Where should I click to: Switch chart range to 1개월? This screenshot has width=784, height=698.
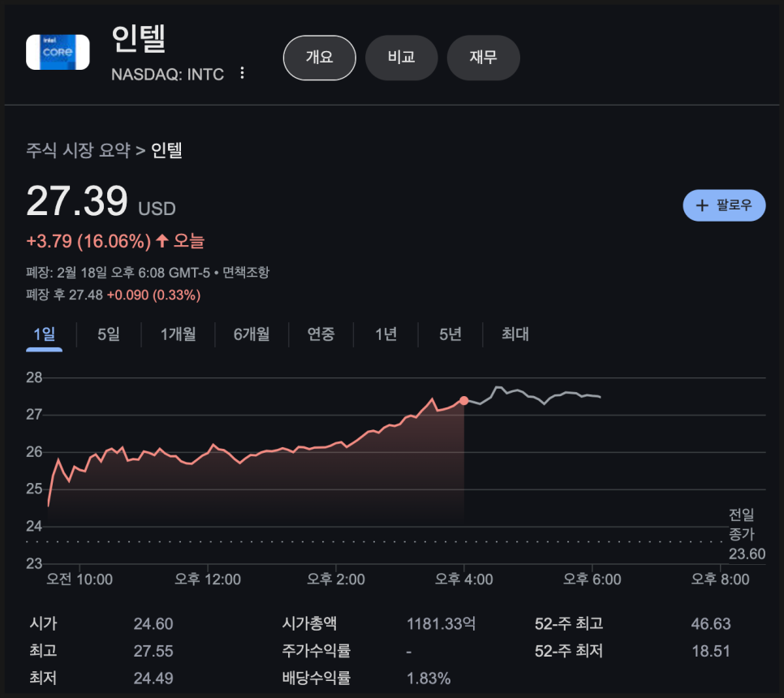click(178, 334)
